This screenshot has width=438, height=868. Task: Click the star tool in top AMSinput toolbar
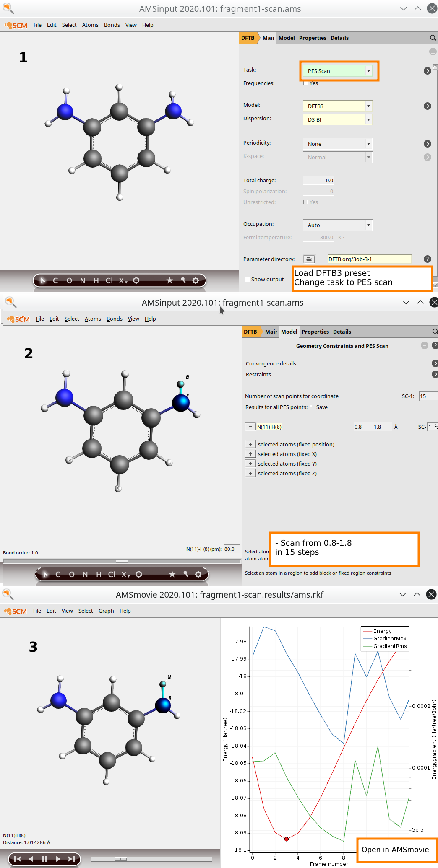coord(169,280)
